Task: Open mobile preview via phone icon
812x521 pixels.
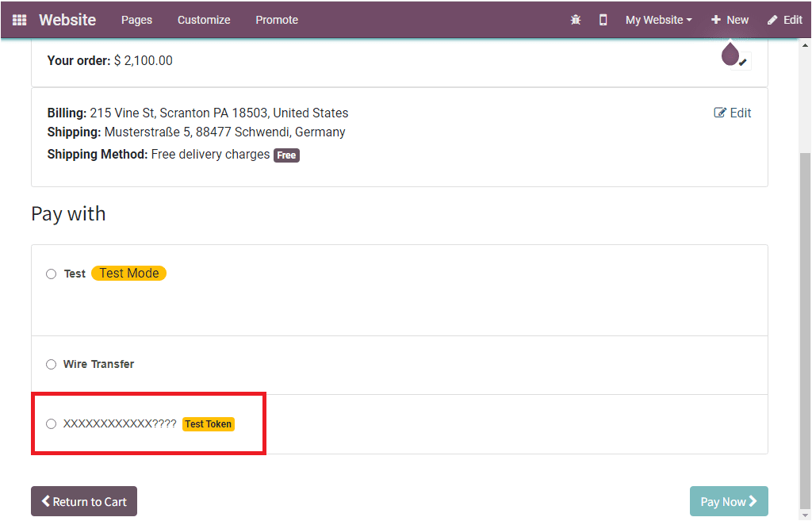Action: tap(603, 19)
